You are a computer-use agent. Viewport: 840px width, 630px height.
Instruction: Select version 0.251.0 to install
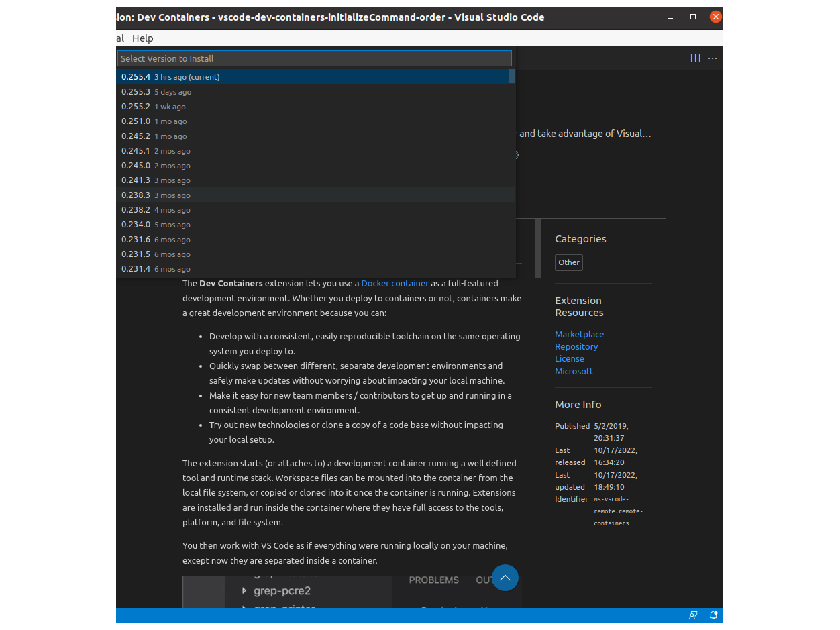pyautogui.click(x=268, y=121)
